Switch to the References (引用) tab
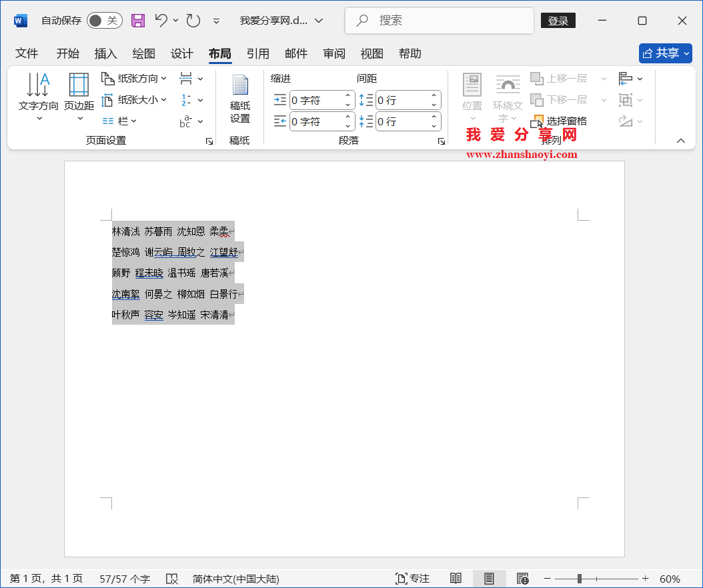 click(258, 54)
